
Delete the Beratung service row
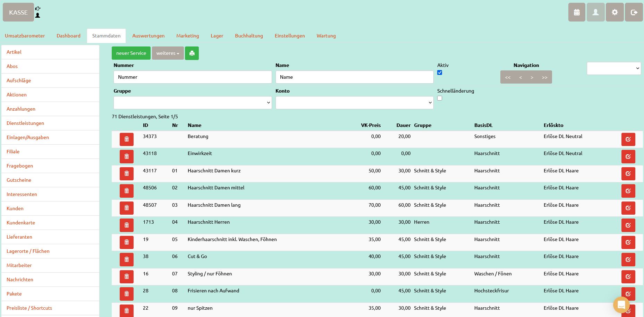[126, 139]
